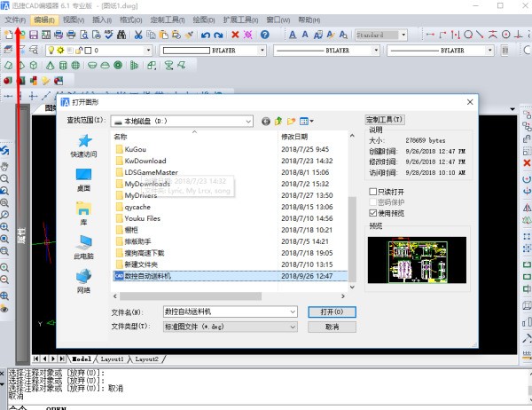Uncheck the 使用预览 preview checkbox
This screenshot has width=532, height=410.
(x=373, y=213)
